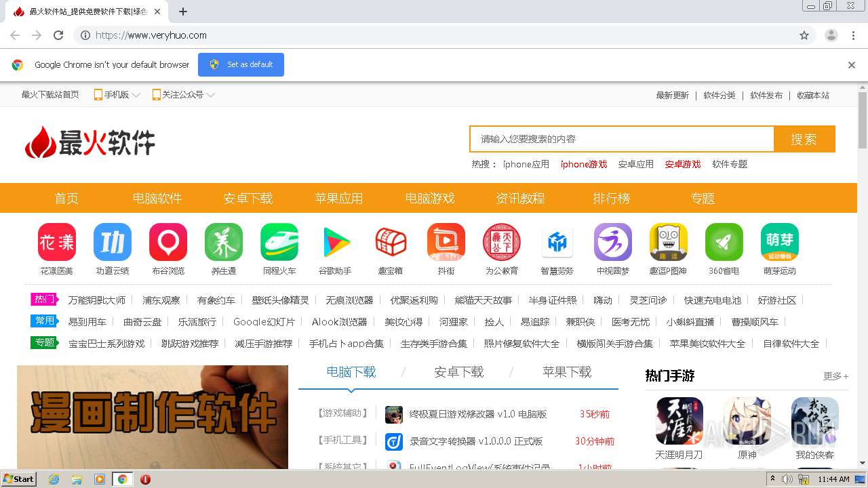This screenshot has height=488, width=868.
Task: Switch to the 安卓下载 list tab
Action: [459, 372]
